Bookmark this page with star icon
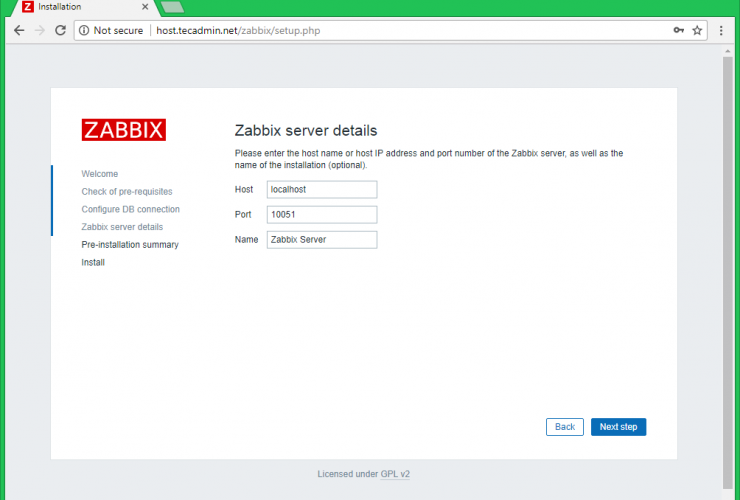This screenshot has width=740, height=500. 697,30
